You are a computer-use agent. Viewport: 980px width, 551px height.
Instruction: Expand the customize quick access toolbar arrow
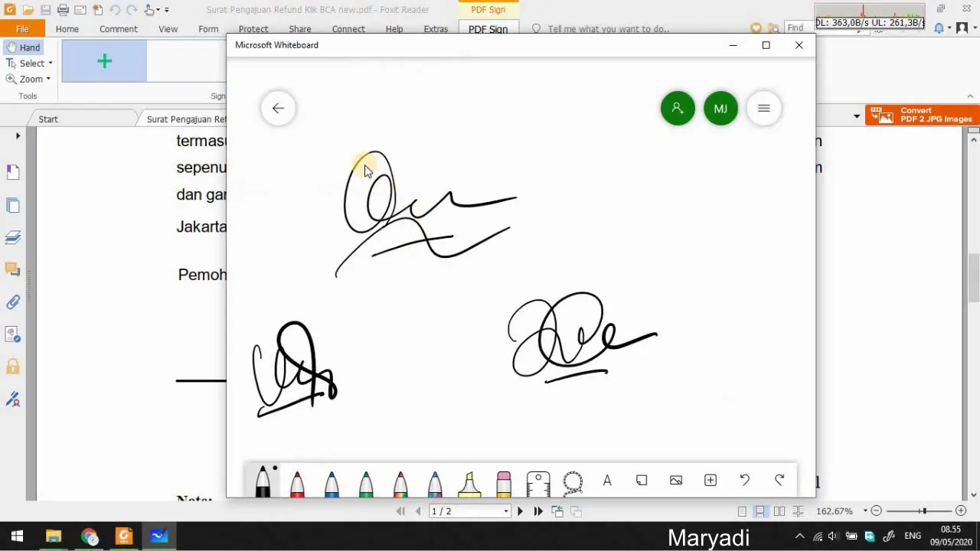coord(167,10)
